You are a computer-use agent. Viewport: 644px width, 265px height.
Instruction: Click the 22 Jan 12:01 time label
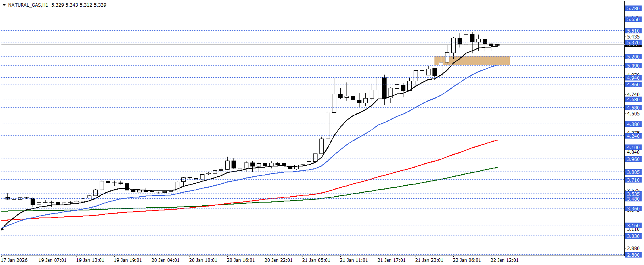504,260
